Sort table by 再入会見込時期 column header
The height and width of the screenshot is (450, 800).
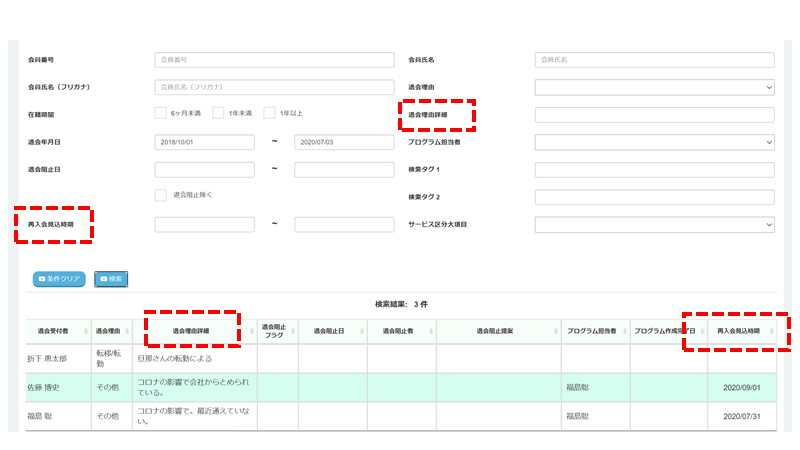coord(739,331)
